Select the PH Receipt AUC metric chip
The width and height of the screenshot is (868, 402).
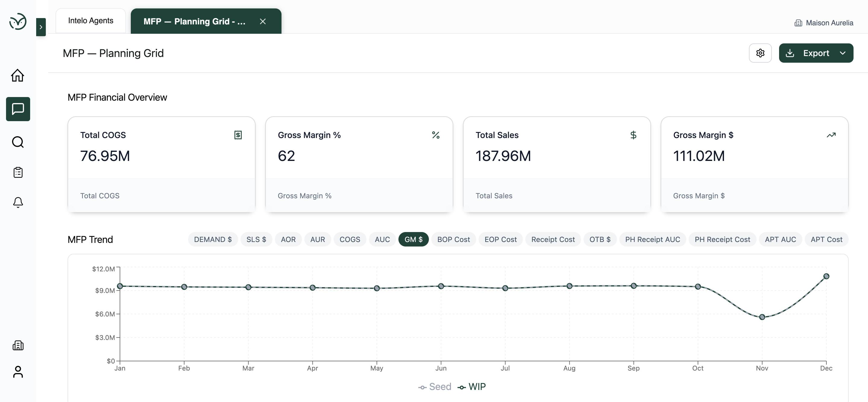[653, 239]
